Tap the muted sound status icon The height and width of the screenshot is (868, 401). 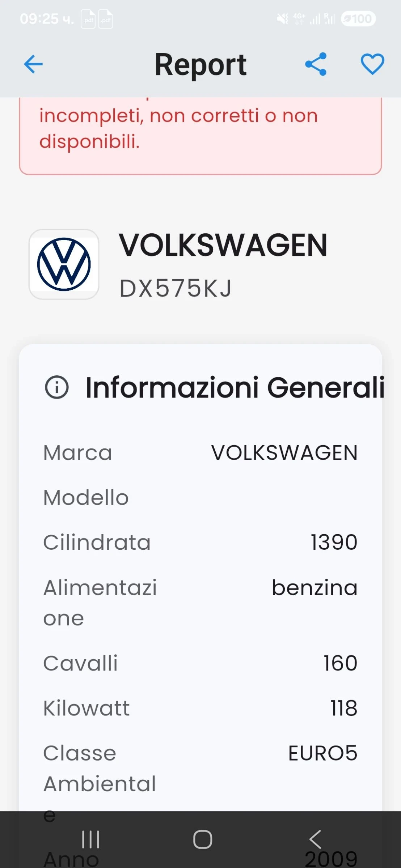(282, 19)
